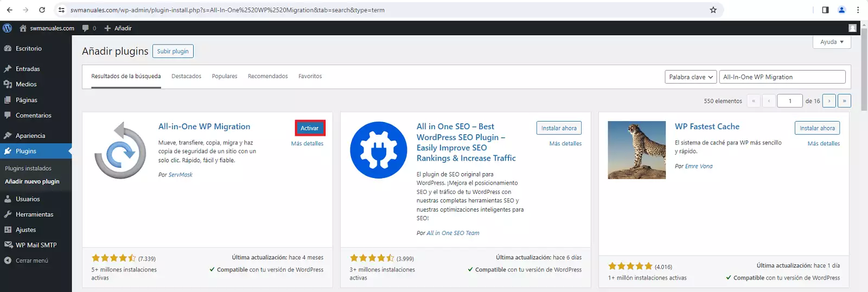Open WP Mail SMTP in the sidebar
The height and width of the screenshot is (292, 868).
pos(36,245)
